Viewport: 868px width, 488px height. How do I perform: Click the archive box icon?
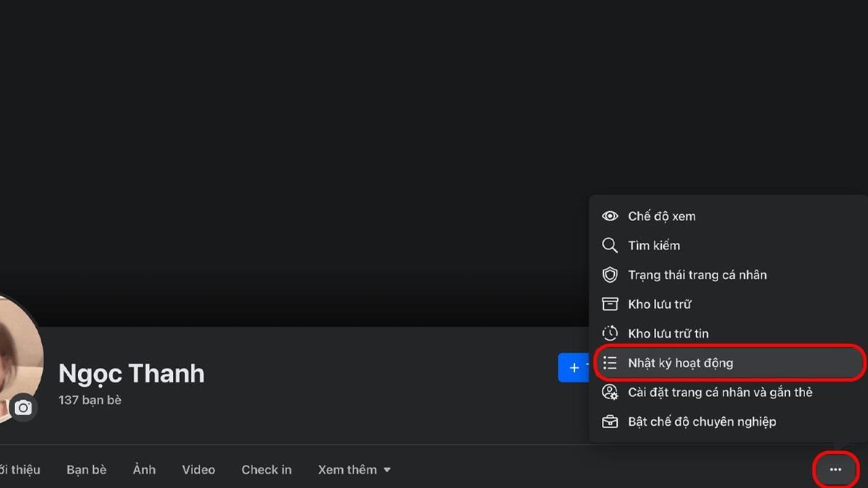click(610, 304)
